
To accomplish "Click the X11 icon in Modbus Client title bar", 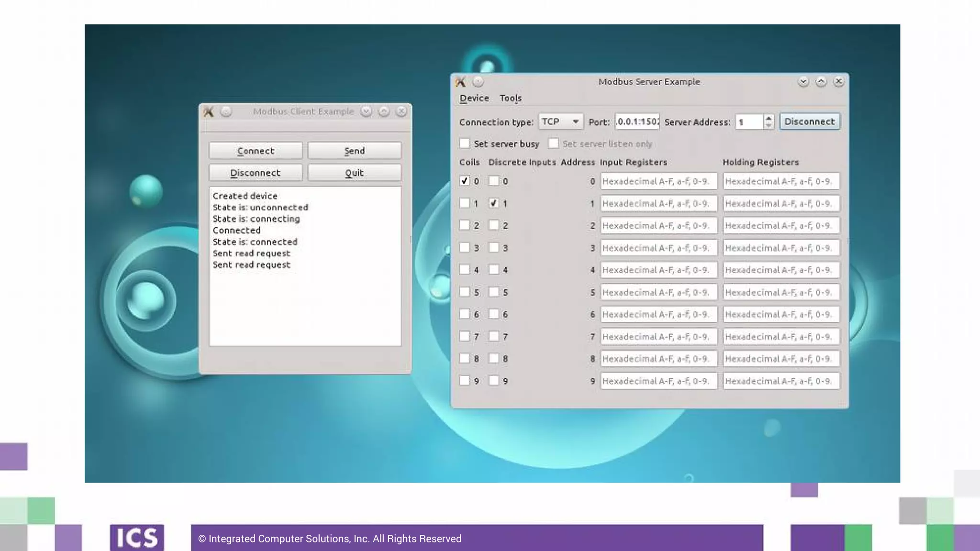I will point(209,111).
